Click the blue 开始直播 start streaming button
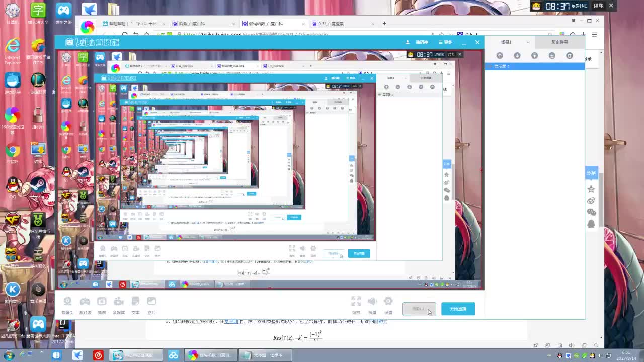644x362 pixels. [x=458, y=309]
